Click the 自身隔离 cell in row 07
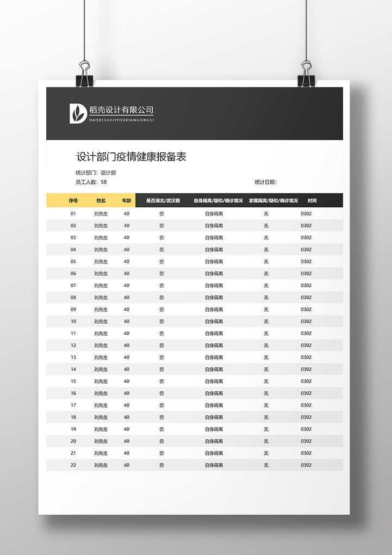 (214, 286)
